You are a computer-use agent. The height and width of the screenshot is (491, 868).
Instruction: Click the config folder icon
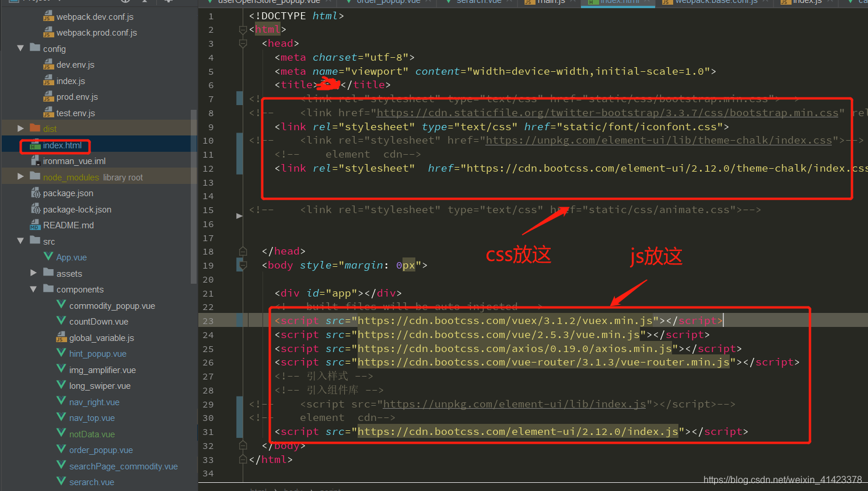point(35,48)
